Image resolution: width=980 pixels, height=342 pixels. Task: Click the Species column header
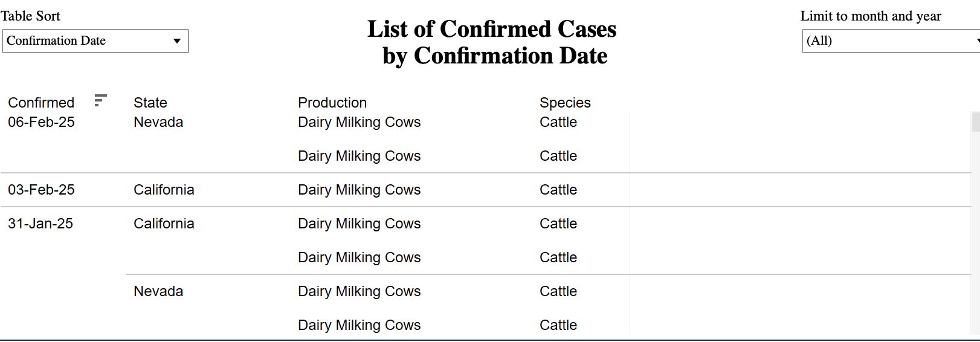click(565, 103)
